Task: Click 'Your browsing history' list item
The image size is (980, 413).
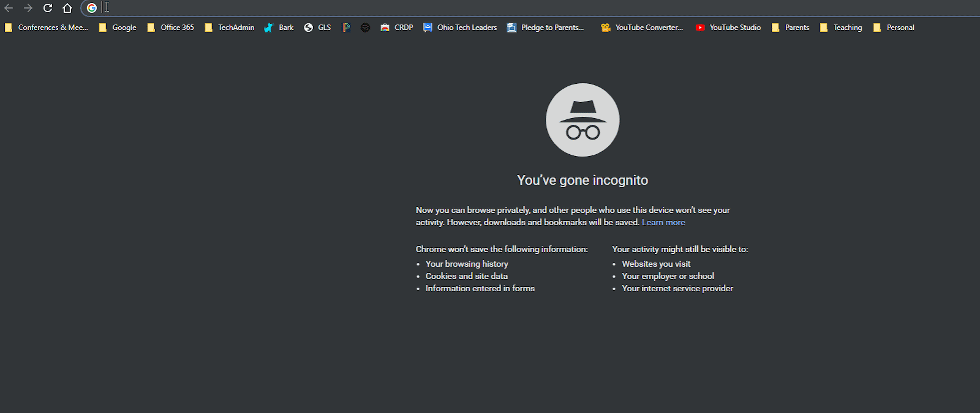Action: (467, 264)
